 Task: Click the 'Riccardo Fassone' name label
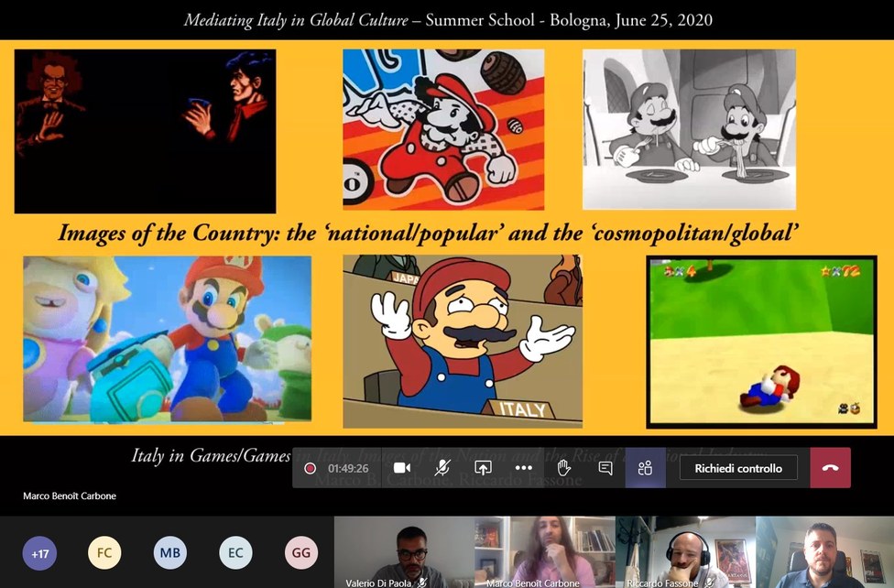point(662,583)
